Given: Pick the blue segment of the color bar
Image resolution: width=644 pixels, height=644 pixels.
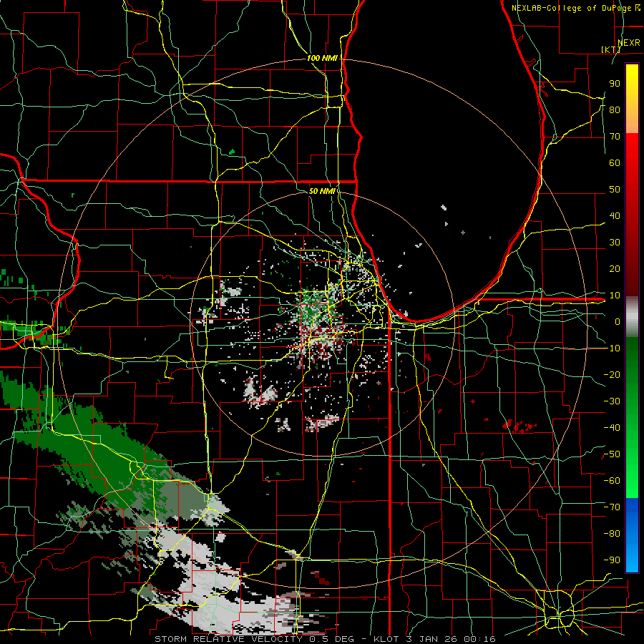Looking at the screenshot, I should [632, 535].
